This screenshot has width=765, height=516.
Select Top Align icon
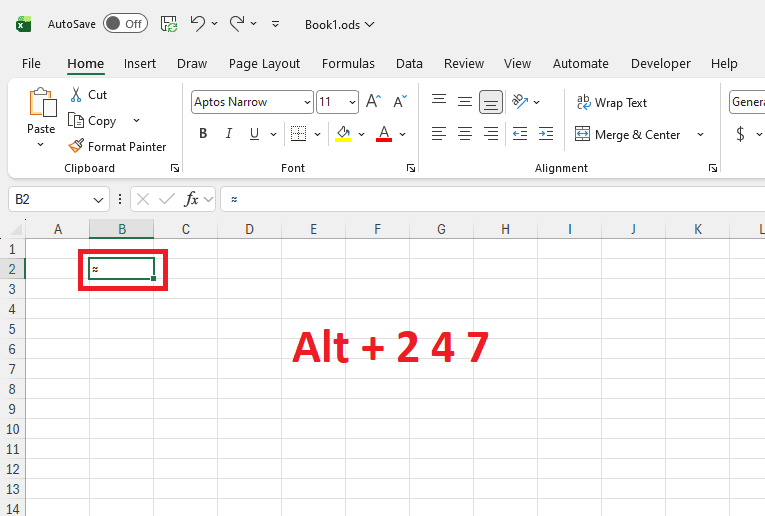pos(439,100)
